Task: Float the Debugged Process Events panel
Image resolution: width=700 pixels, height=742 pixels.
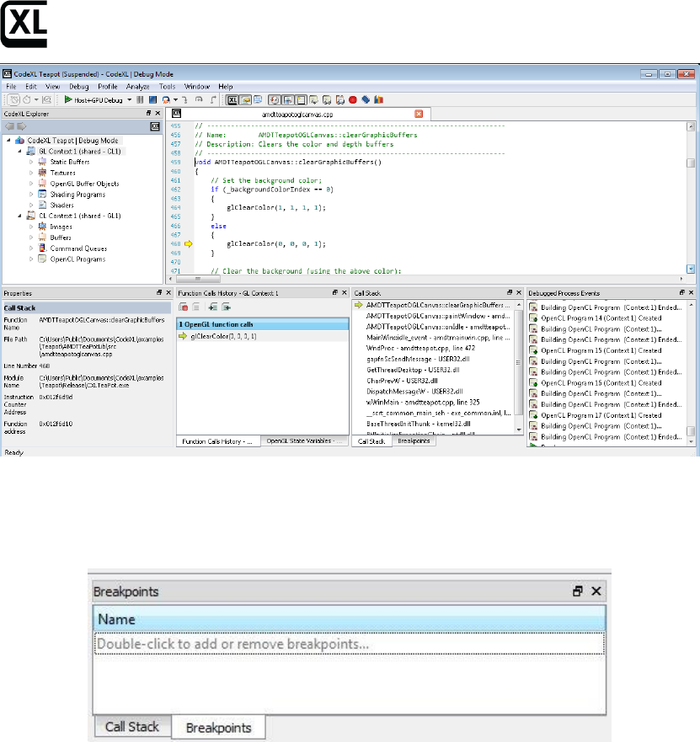Action: [682, 293]
